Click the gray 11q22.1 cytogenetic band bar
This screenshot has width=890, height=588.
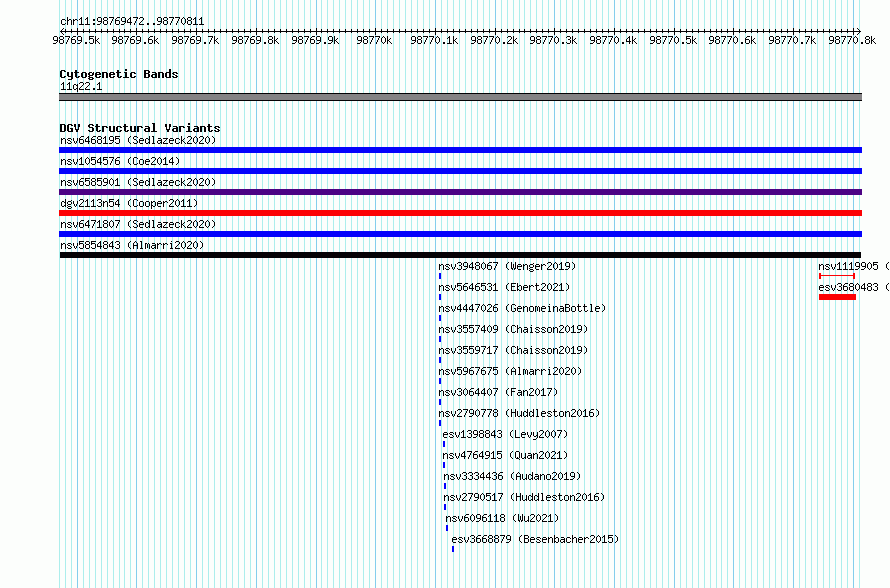(460, 97)
